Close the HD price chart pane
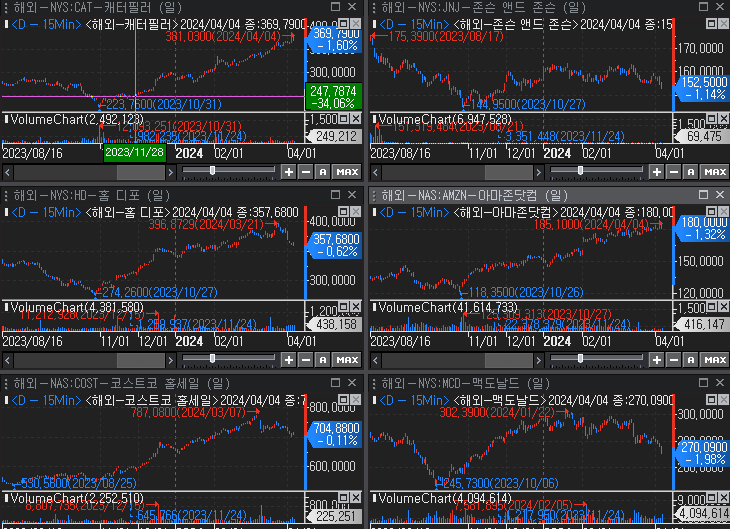The height and width of the screenshot is (529, 730). tap(355, 212)
